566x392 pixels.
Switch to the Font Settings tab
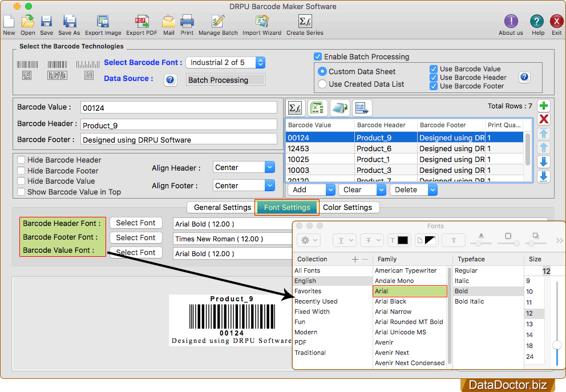pyautogui.click(x=287, y=208)
